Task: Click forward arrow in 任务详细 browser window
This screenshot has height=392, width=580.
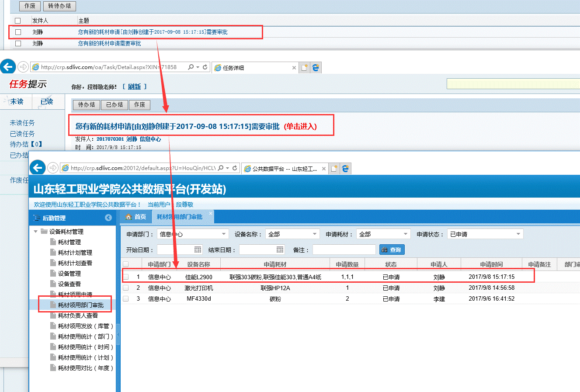Action: click(23, 67)
